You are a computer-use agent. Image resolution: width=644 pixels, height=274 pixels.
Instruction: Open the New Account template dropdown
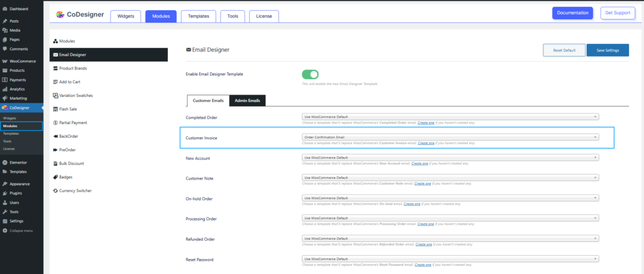pyautogui.click(x=450, y=157)
